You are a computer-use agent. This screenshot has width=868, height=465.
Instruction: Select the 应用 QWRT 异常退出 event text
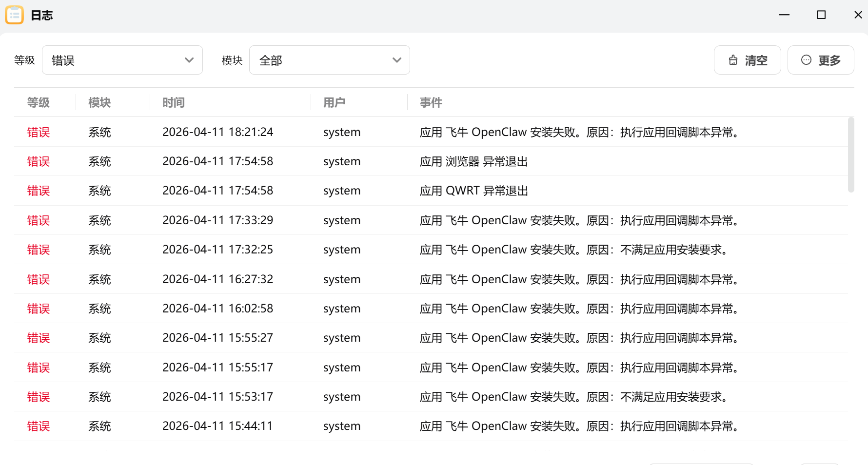coord(474,191)
